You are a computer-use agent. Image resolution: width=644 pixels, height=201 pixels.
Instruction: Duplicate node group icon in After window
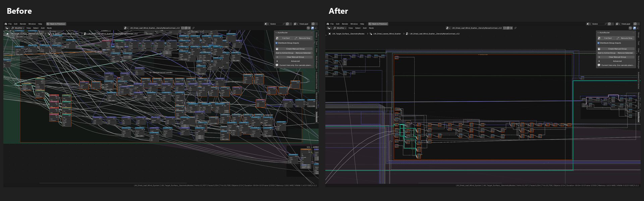pyautogui.click(x=508, y=28)
